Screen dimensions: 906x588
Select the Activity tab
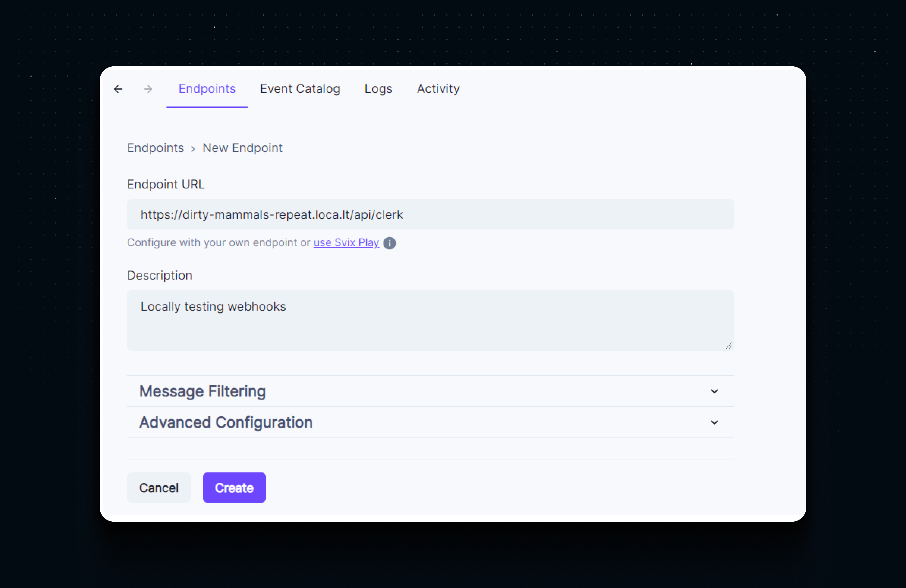pos(438,89)
